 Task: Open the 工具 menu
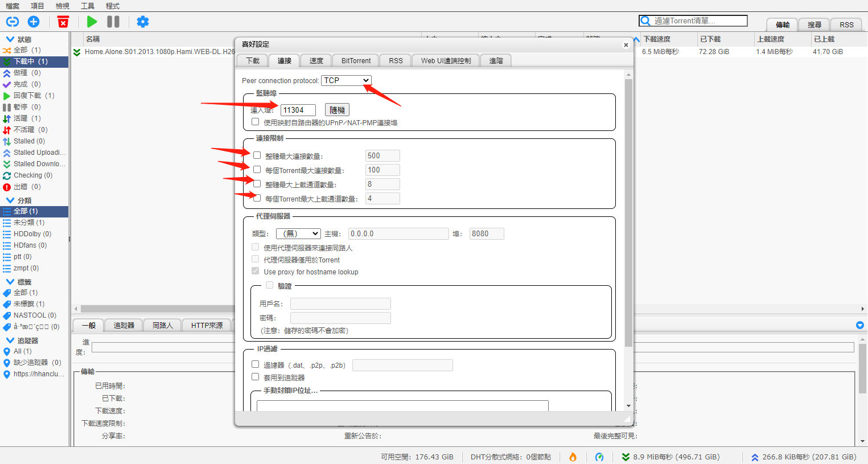[88, 6]
